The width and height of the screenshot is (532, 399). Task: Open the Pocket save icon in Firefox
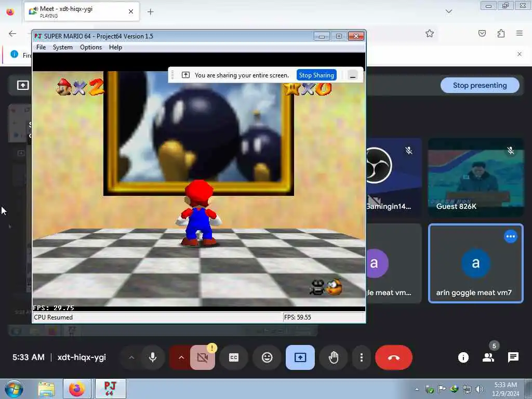[482, 33]
